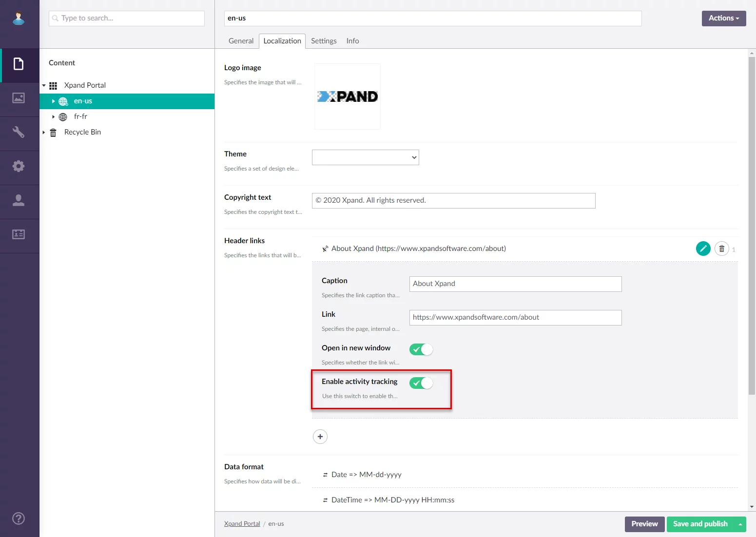Add a new header link with plus
The image size is (756, 537).
(320, 437)
